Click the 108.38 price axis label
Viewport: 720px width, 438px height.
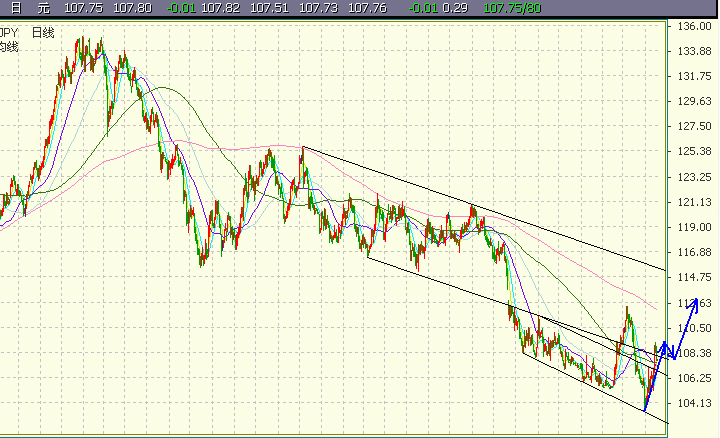click(694, 353)
